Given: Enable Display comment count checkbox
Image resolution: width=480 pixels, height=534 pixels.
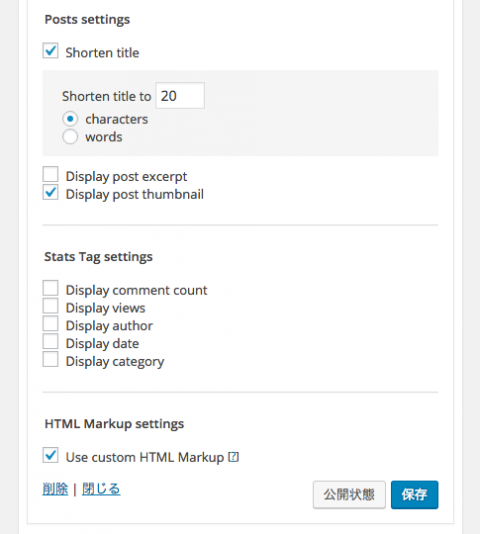Looking at the screenshot, I should pyautogui.click(x=50, y=288).
